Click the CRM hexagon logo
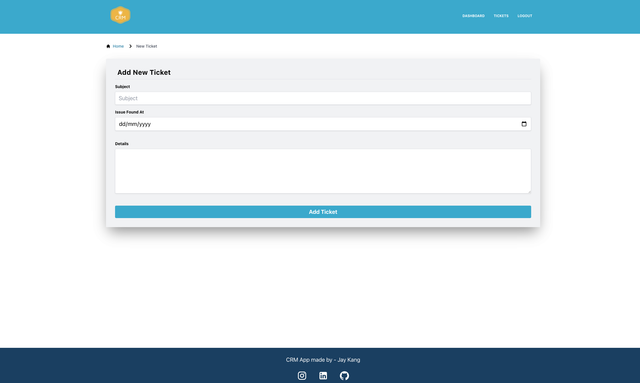Screen dimensions: 640x383 pyautogui.click(x=120, y=15)
